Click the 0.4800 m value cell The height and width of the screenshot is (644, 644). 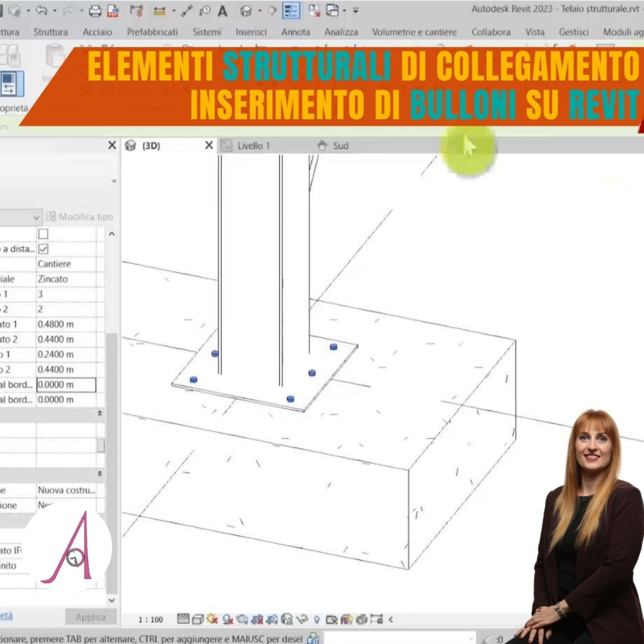click(66, 324)
